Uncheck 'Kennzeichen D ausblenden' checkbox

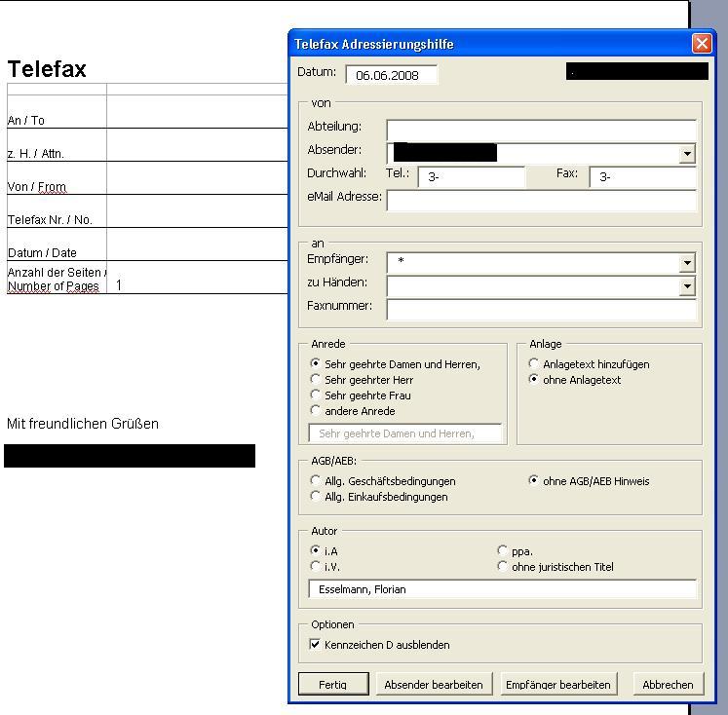315,645
